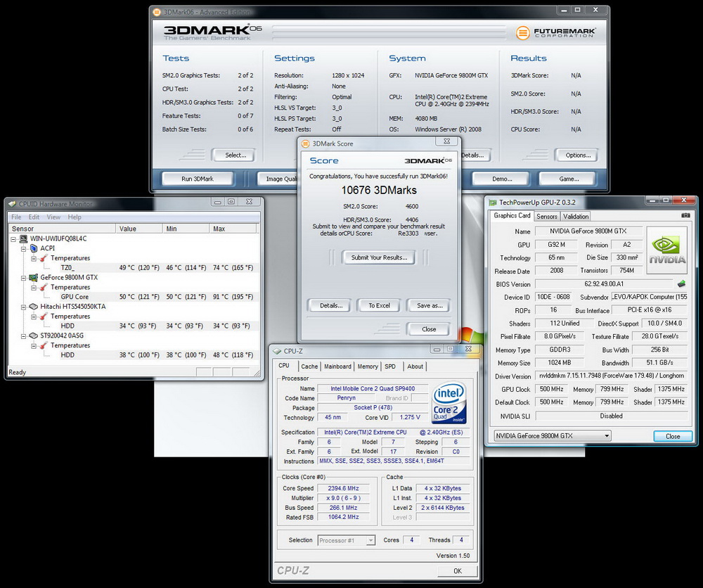Switch to the Sensors tab in GPU-Z
This screenshot has height=588, width=703.
coord(546,216)
